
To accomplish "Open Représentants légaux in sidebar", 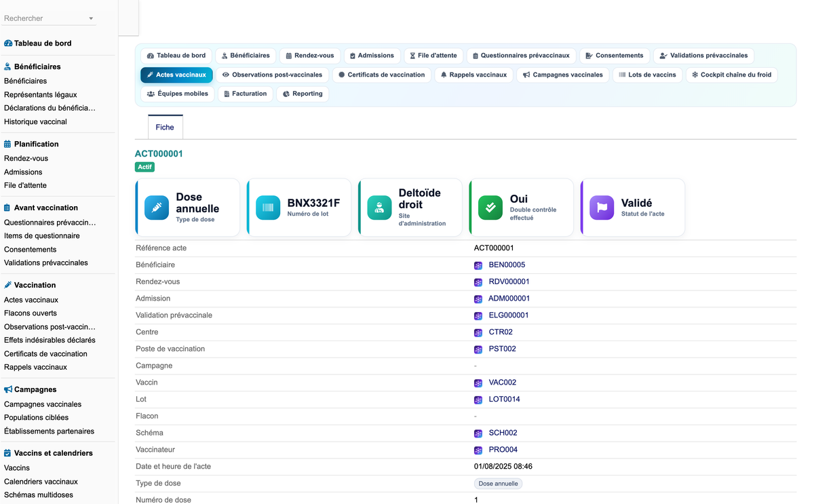I will coord(41,95).
